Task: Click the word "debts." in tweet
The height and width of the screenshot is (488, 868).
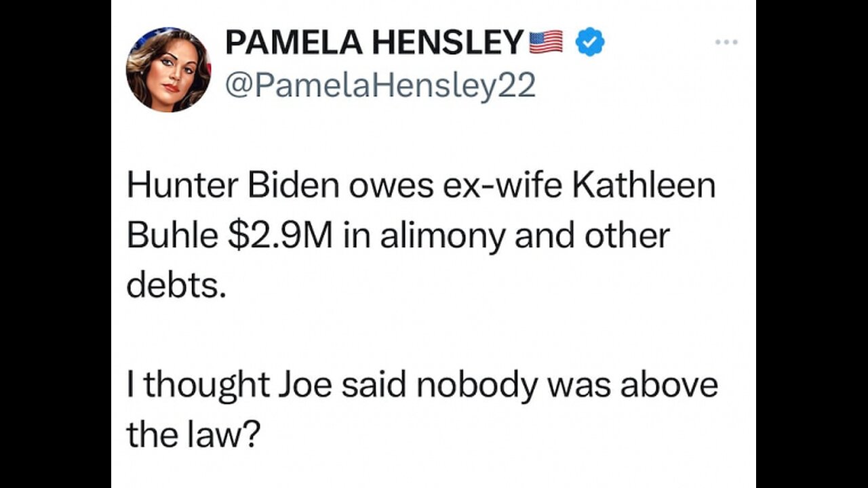Action: [x=176, y=286]
